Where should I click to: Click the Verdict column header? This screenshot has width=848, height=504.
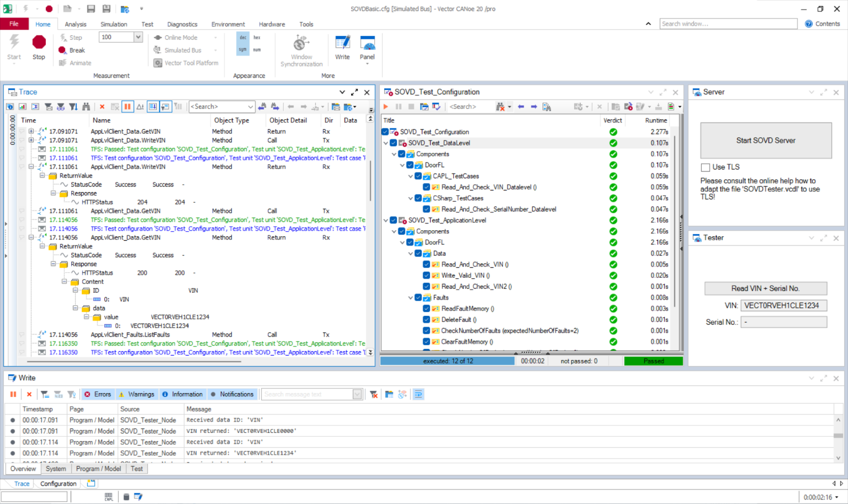tap(612, 120)
